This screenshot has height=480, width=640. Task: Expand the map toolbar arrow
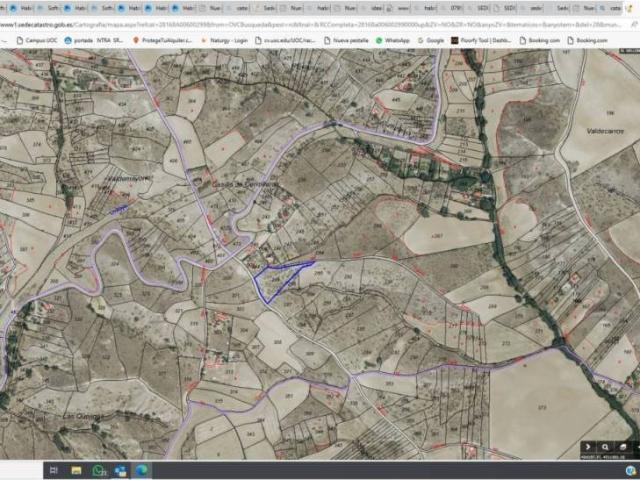(x=588, y=447)
